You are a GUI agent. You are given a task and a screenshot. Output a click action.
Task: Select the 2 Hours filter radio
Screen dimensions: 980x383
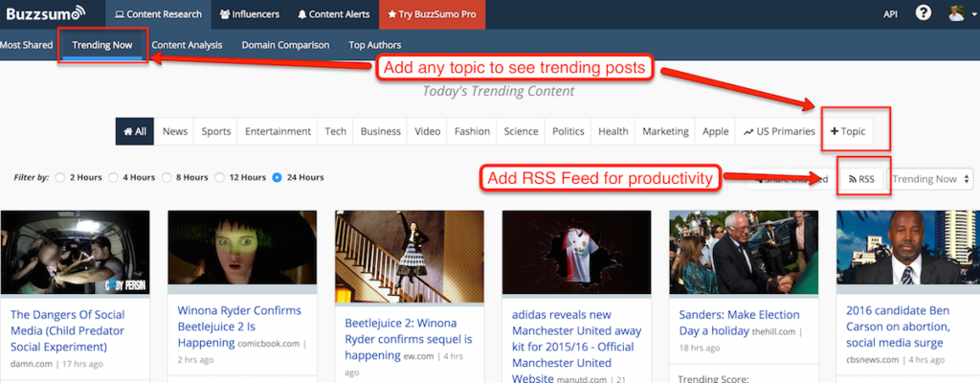click(x=60, y=178)
